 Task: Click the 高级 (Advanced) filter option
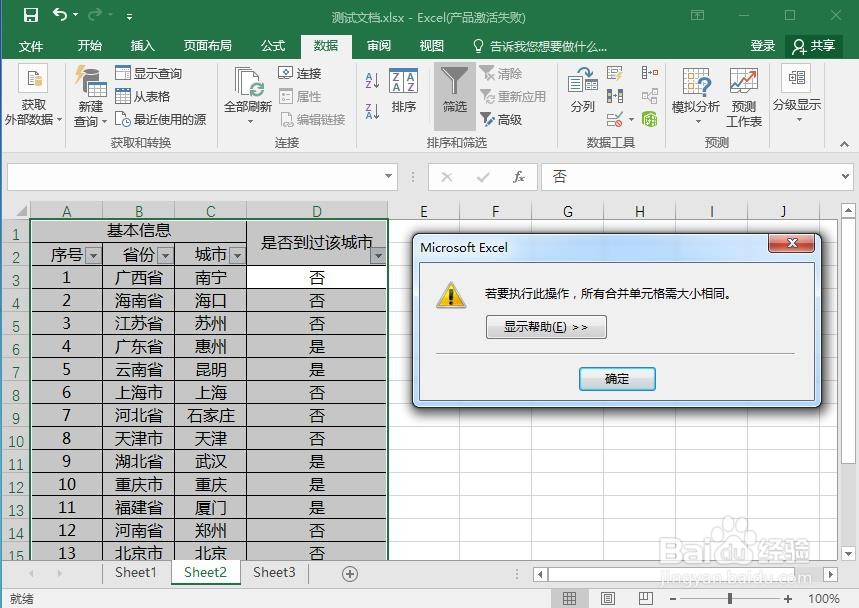tap(507, 120)
